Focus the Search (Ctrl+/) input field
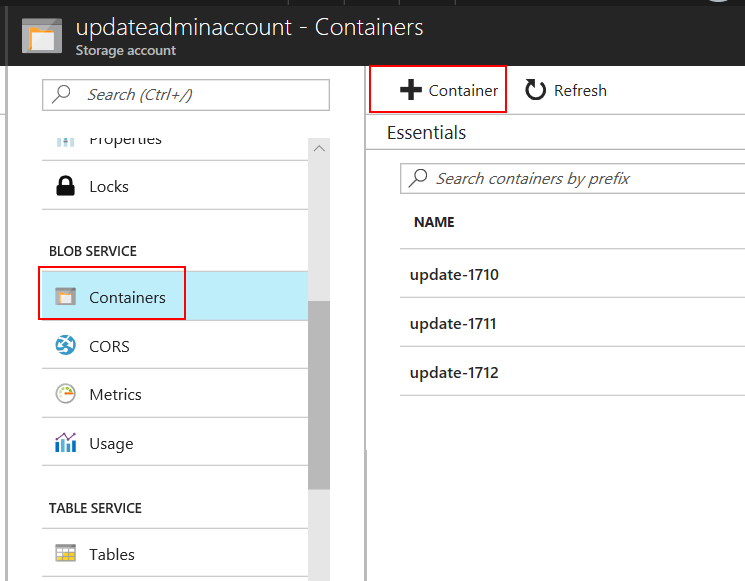This screenshot has height=581, width=745. point(186,95)
